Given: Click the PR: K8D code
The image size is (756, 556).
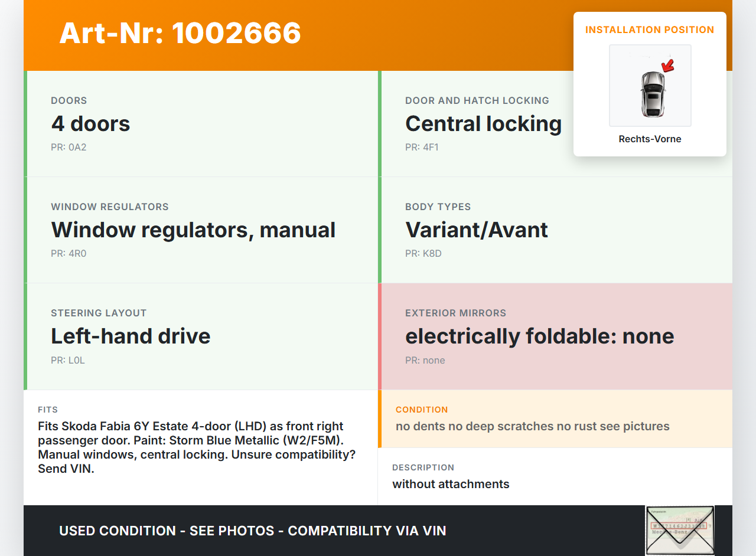Looking at the screenshot, I should [423, 254].
